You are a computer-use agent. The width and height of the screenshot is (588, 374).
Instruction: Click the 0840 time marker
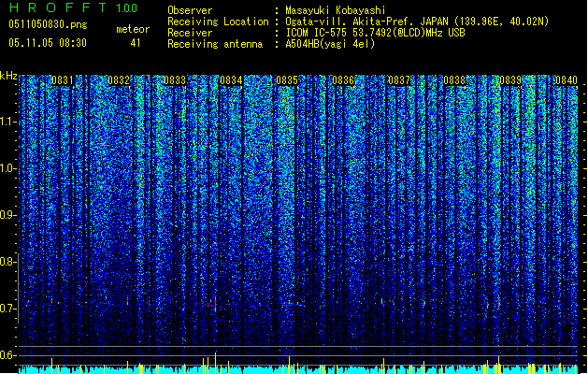tap(566, 80)
